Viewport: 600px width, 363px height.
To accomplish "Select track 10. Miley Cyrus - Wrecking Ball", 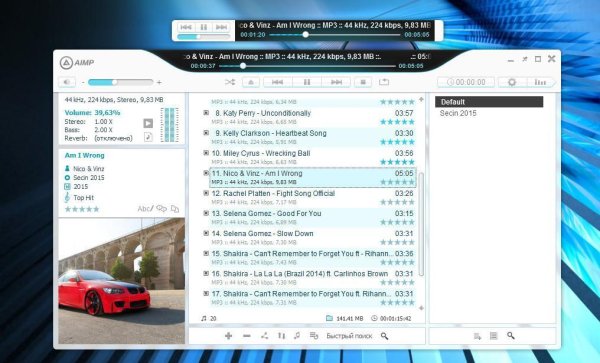I will click(312, 157).
